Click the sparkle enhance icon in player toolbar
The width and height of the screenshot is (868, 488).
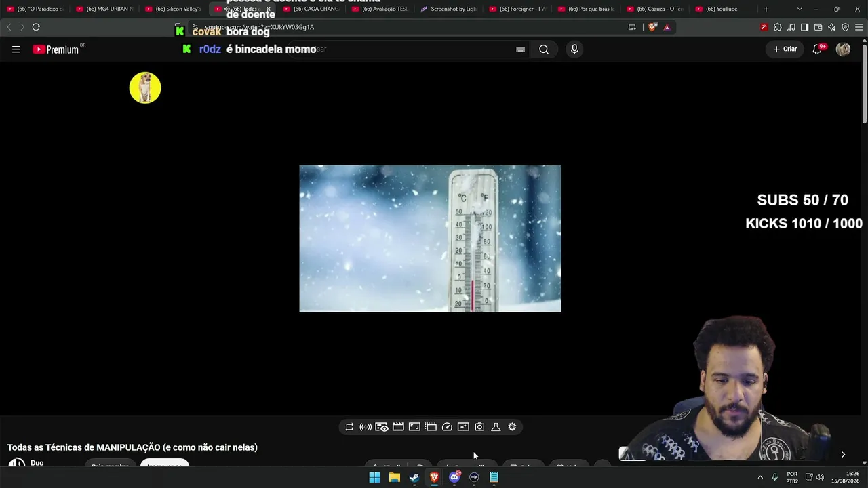(463, 427)
